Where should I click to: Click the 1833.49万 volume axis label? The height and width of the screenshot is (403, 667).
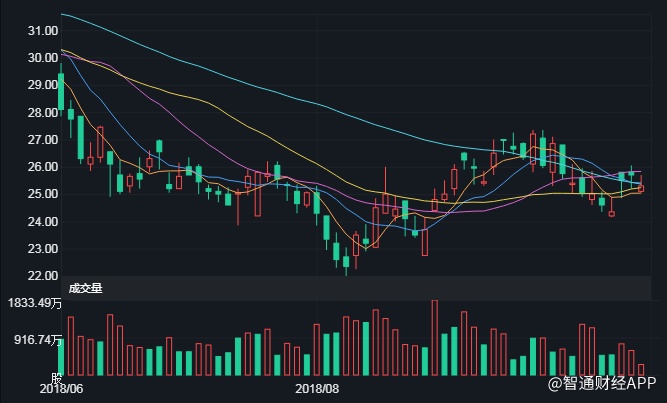point(32,302)
